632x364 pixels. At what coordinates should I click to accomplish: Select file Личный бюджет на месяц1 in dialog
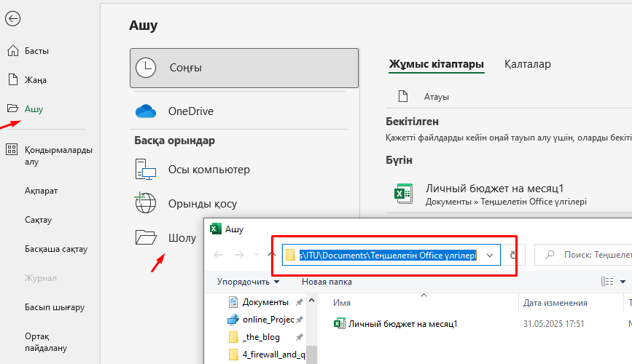402,324
